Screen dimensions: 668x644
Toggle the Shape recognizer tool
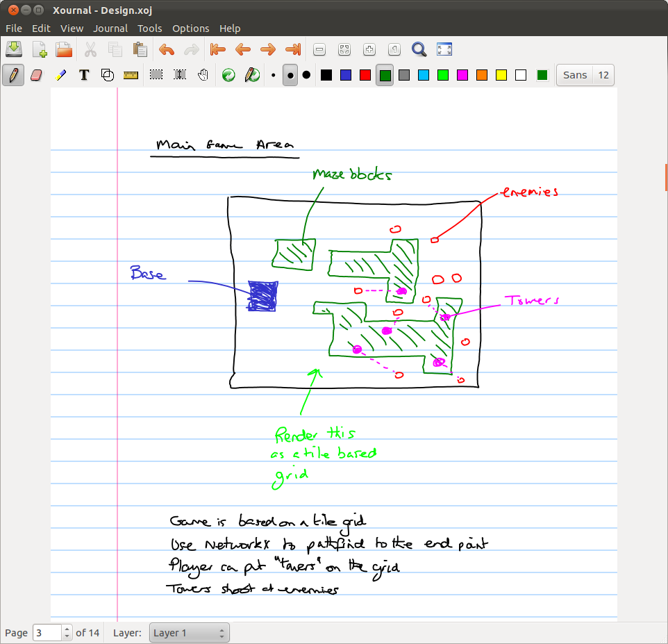pos(108,75)
